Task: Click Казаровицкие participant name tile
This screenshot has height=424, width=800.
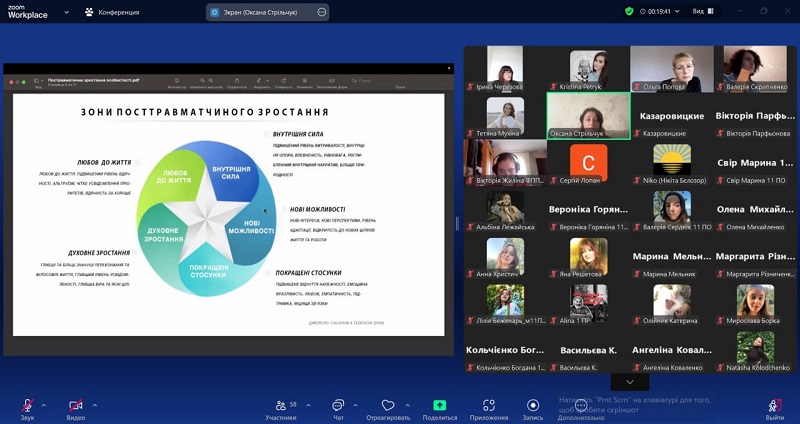Action: pyautogui.click(x=671, y=116)
